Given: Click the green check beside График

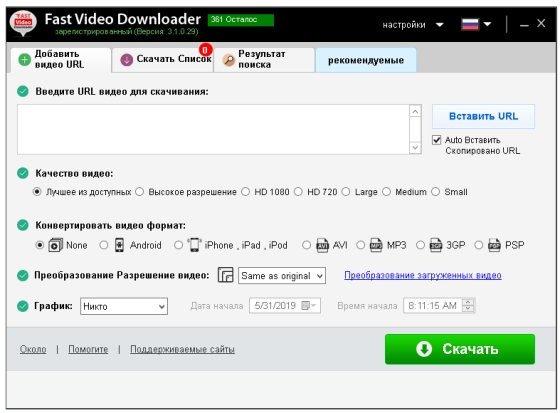Looking at the screenshot, I should coord(23,306).
